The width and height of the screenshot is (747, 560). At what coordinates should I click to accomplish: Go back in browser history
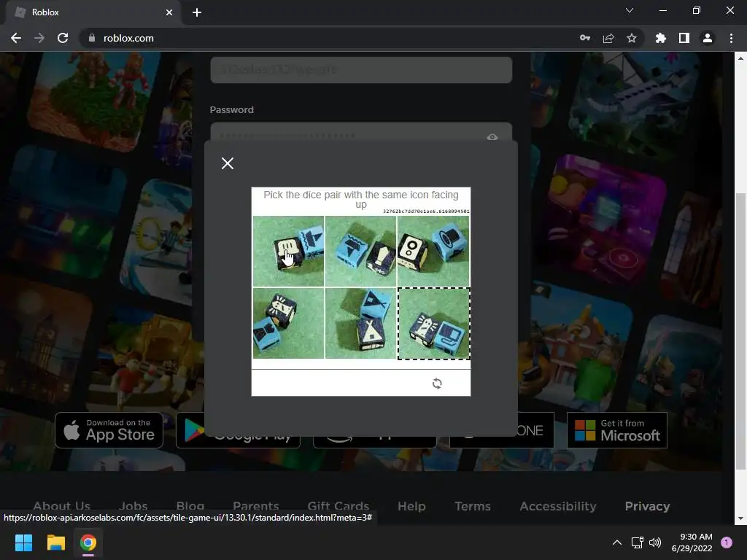point(16,38)
